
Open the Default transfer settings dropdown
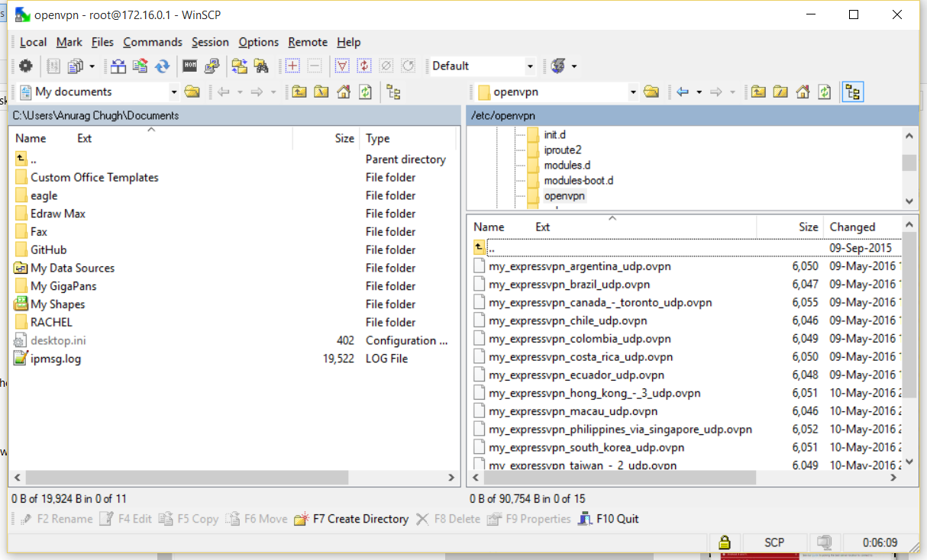(530, 66)
